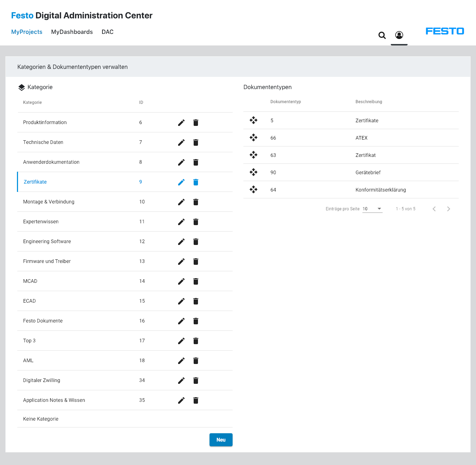This screenshot has height=465, width=476.
Task: Delete the Technische Daten category
Action: tap(196, 142)
